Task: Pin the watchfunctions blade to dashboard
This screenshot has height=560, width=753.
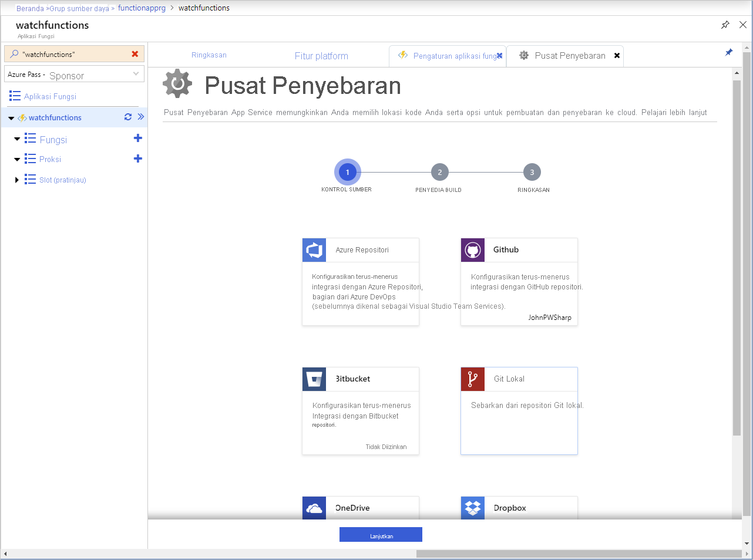Action: pos(725,25)
